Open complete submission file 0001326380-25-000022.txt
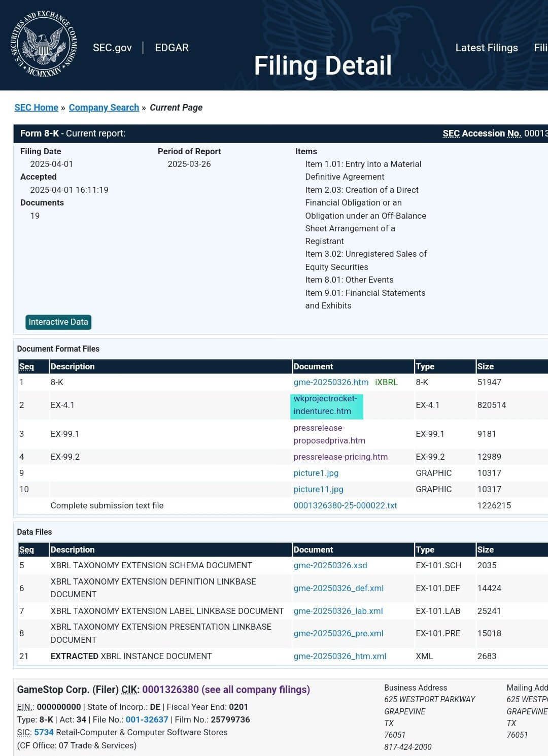 point(345,506)
